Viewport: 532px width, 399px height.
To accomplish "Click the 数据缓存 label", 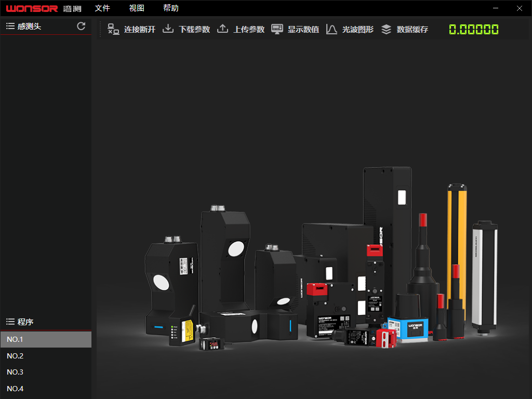I will [412, 30].
